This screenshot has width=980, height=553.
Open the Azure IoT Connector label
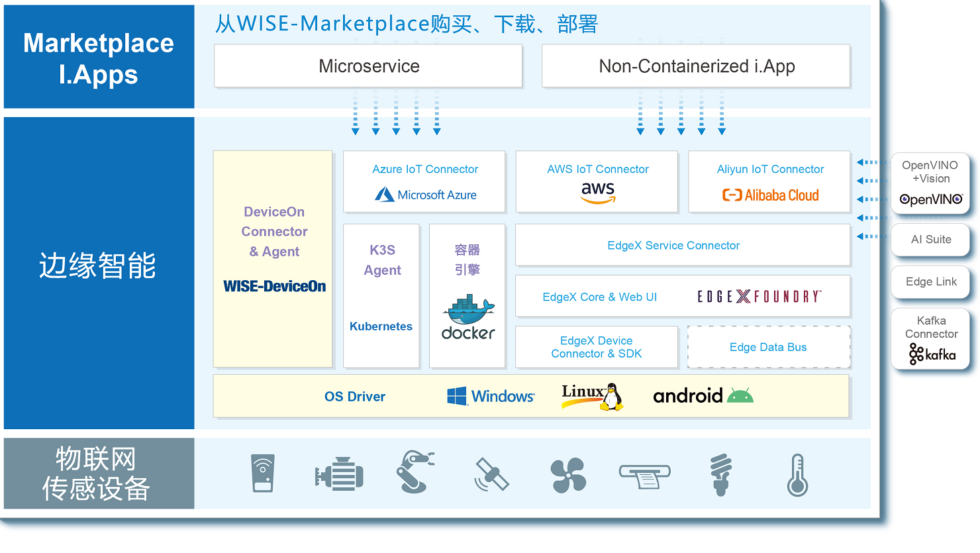point(425,169)
